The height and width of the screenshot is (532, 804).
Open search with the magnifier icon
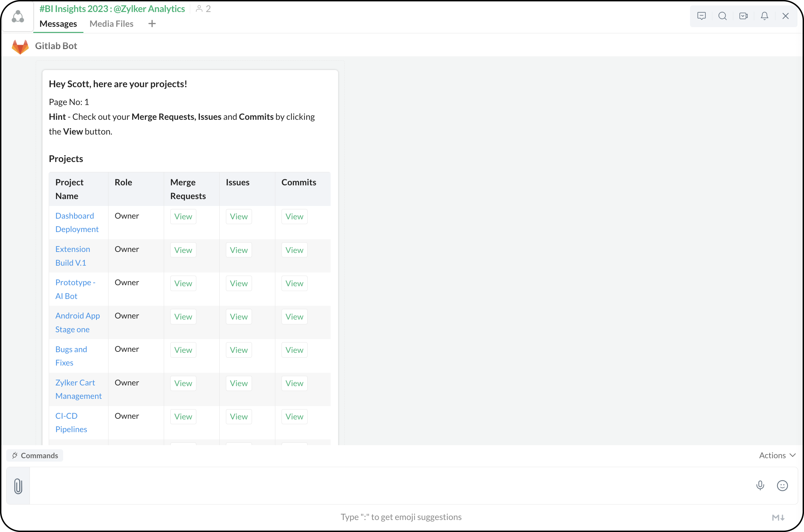click(722, 16)
